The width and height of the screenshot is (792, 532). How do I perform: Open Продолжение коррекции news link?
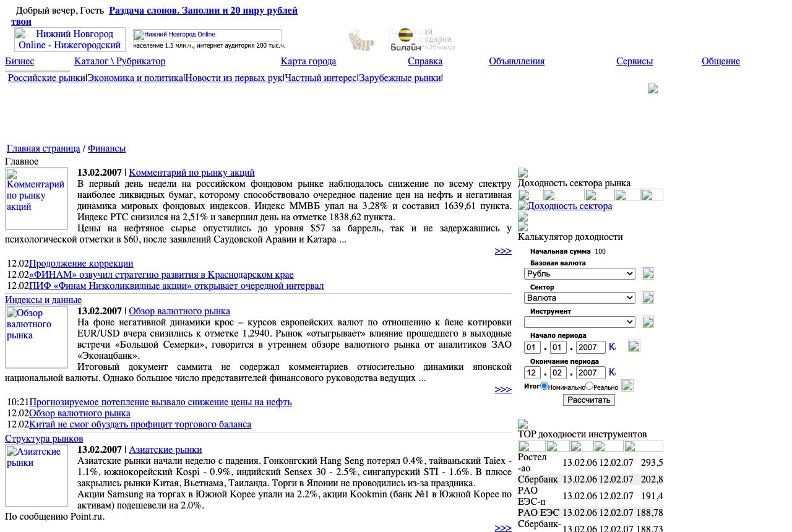pos(81,264)
